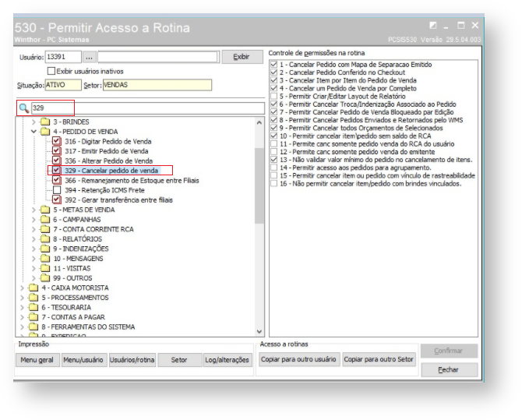Check permission 5 Permitir Criar/Editar Layout
The width and height of the screenshot is (522, 420).
click(x=272, y=96)
